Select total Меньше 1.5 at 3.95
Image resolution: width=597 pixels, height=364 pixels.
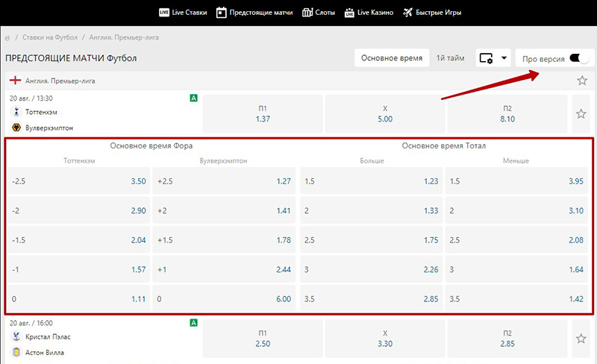pyautogui.click(x=516, y=181)
